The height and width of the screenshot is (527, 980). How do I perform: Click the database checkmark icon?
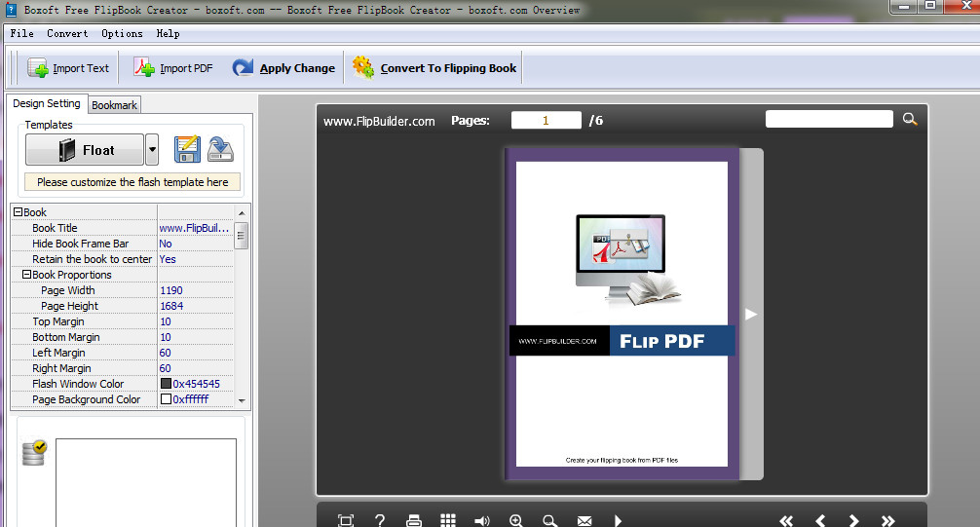point(34,453)
